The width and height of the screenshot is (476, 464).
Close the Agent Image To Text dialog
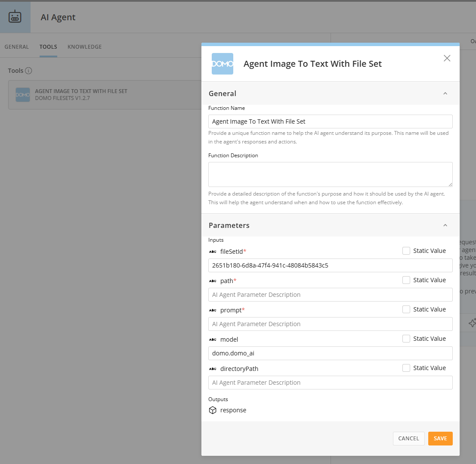pos(447,58)
